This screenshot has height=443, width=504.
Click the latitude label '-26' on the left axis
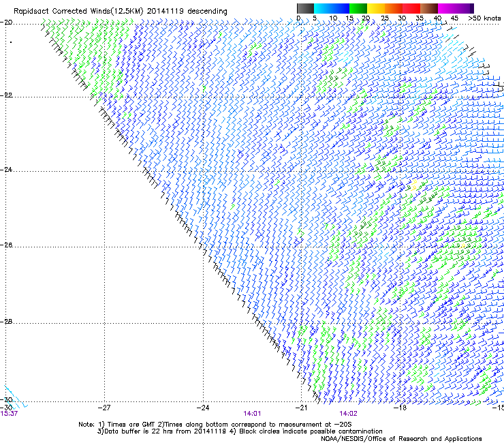pyautogui.click(x=6, y=245)
